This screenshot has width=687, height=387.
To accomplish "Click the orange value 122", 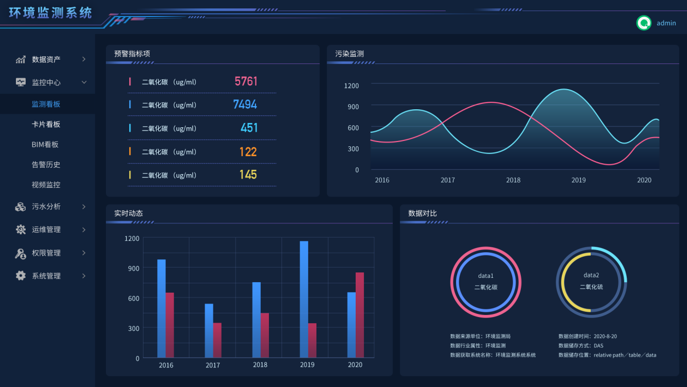I will (248, 152).
